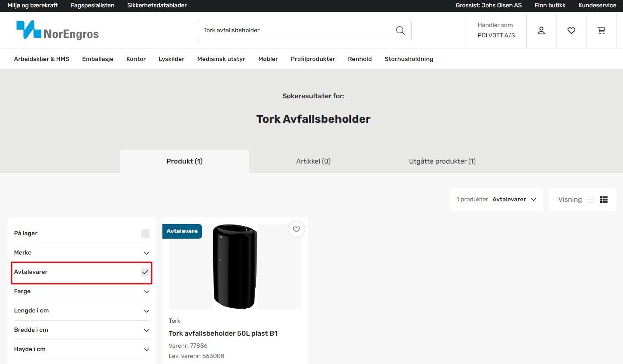Image resolution: width=623 pixels, height=364 pixels.
Task: Go to Miljø og bærekraft
Action: tap(33, 6)
